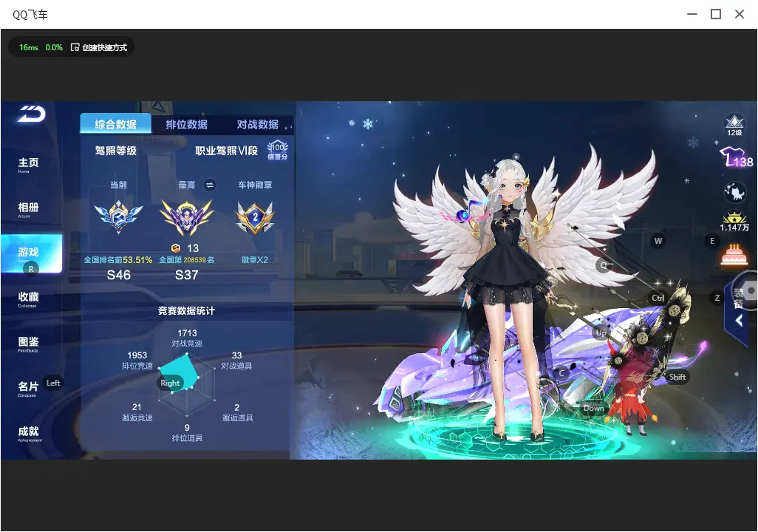The image size is (758, 532).
Task: Click the 1953 排位竞速 stat
Action: (137, 361)
